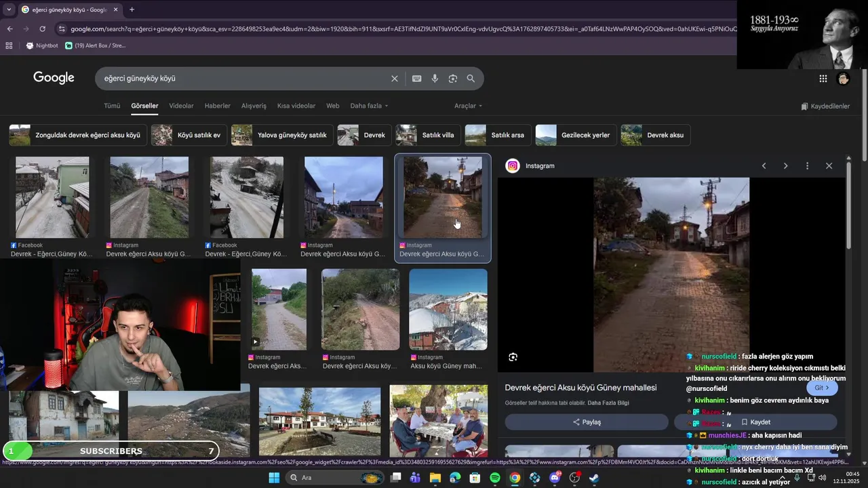Switch to the Alışveriş tab
Viewport: 868px width, 488px height.
[x=254, y=106]
